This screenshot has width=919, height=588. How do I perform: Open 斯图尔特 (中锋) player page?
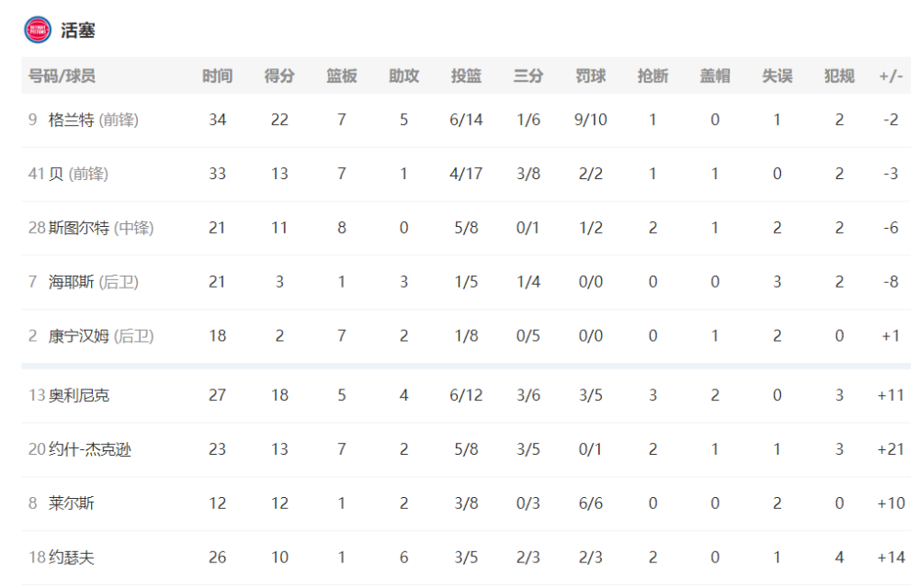click(101, 228)
